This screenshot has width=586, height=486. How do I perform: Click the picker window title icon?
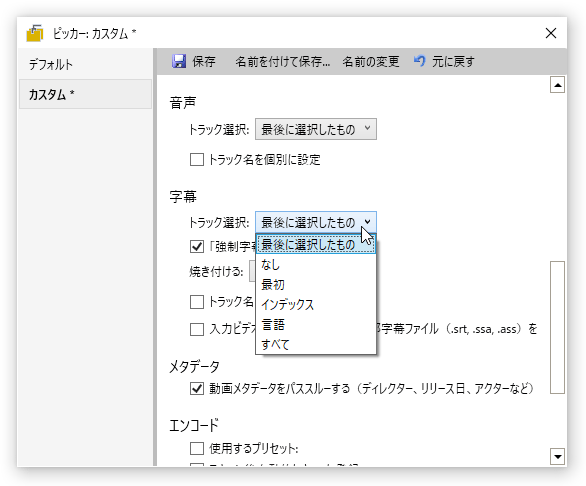point(35,33)
